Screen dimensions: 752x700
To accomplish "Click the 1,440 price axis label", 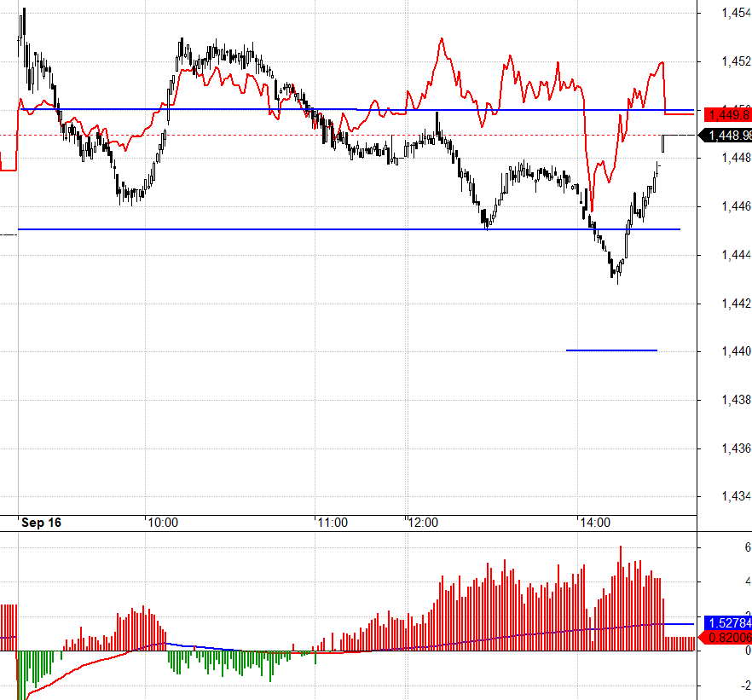I will coord(735,351).
